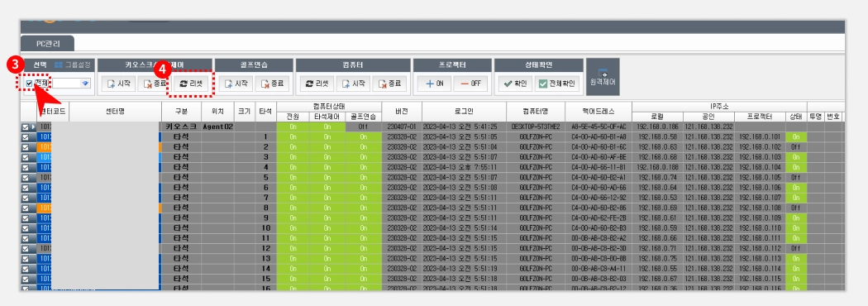Select local IP 192.168.0.188 cell
868x306 pixels.
tap(657, 168)
